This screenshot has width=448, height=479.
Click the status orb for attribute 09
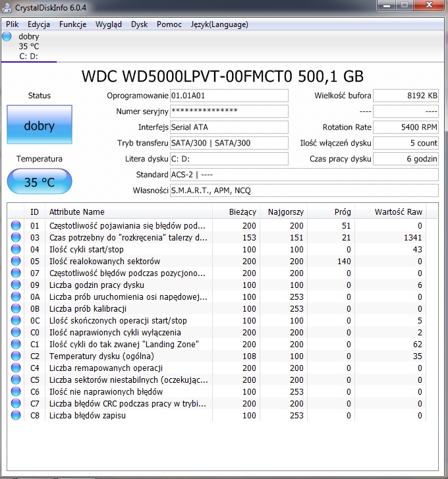[16, 285]
